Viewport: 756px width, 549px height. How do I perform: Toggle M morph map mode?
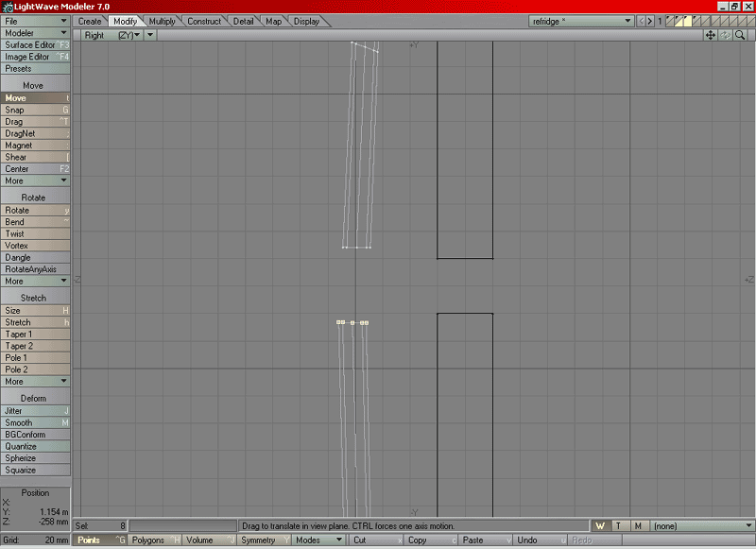[639, 526]
